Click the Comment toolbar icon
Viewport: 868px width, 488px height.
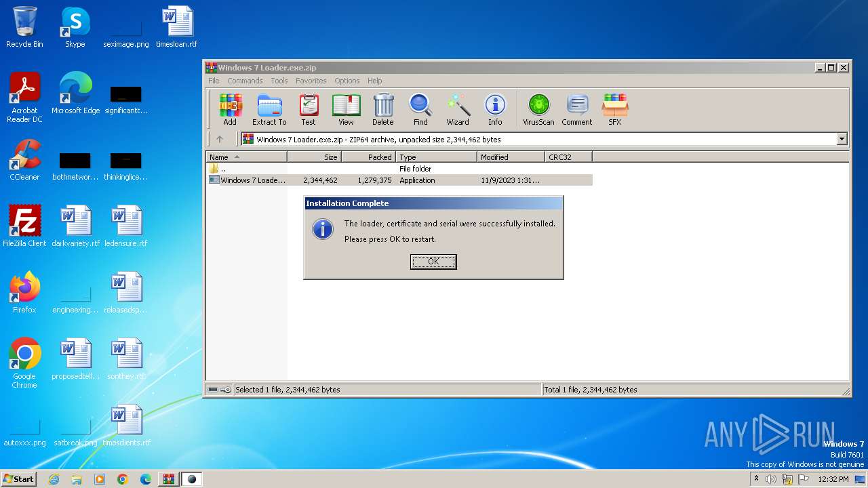(577, 110)
